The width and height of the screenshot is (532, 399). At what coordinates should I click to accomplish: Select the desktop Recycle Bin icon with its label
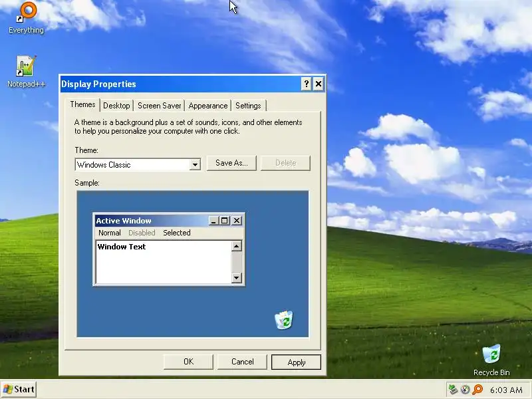[491, 360]
